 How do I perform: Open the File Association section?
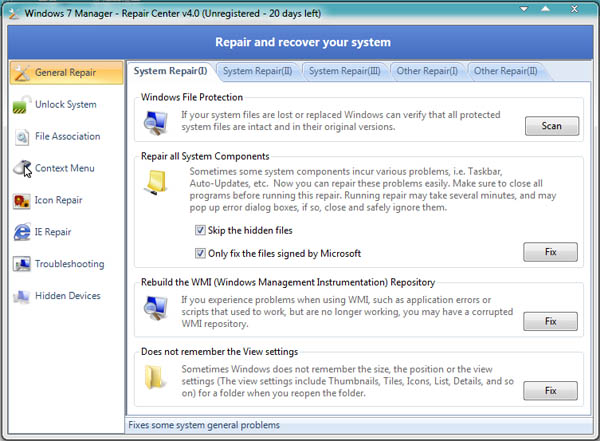tap(67, 137)
